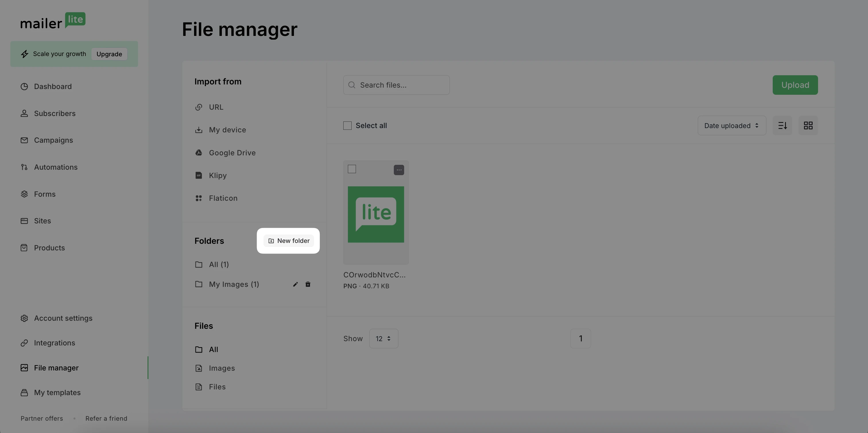Go to My templates
This screenshot has height=433, width=868.
57,393
